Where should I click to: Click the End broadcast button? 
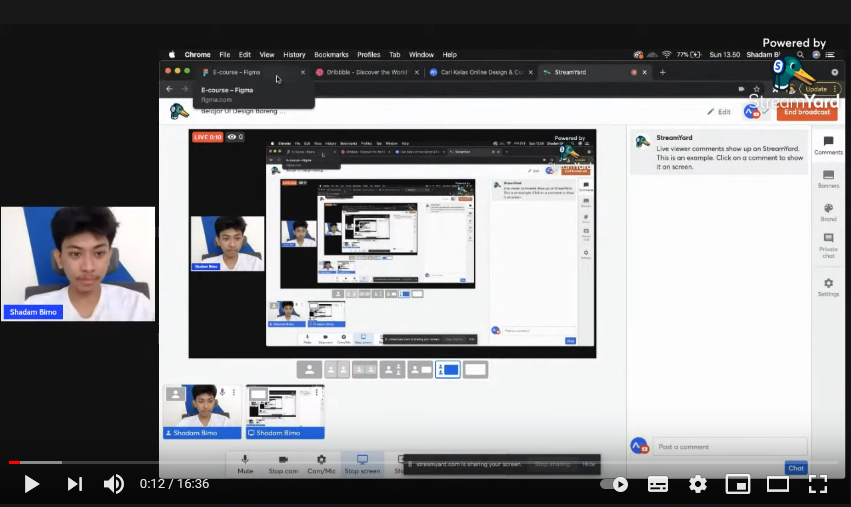(806, 112)
